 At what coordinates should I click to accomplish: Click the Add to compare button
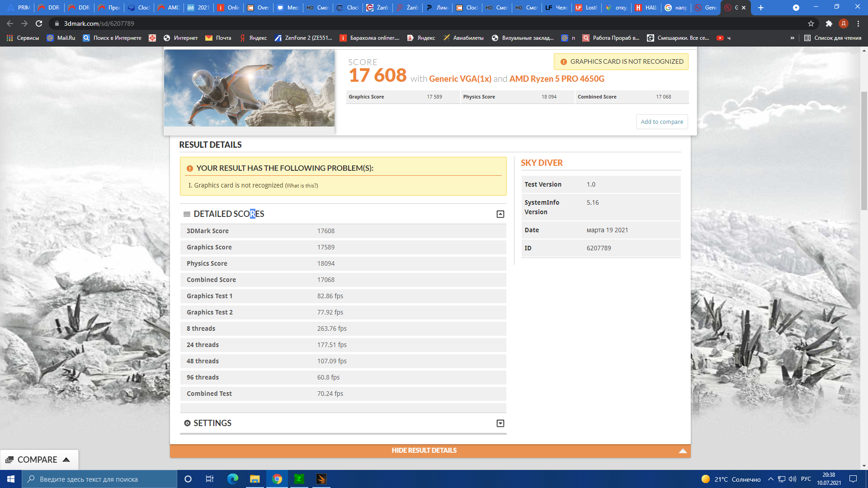pyautogui.click(x=662, y=122)
